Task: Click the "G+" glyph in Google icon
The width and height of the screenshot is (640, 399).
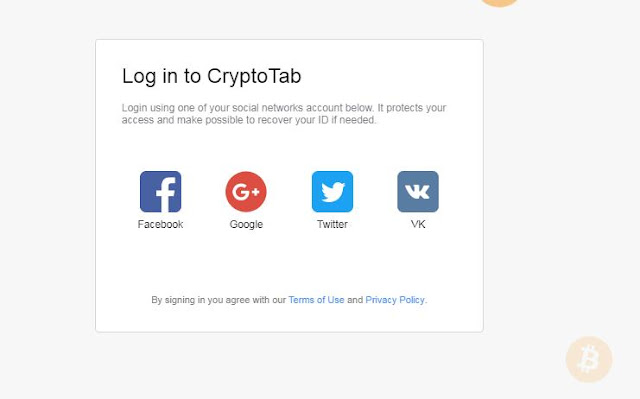Action: pos(246,191)
